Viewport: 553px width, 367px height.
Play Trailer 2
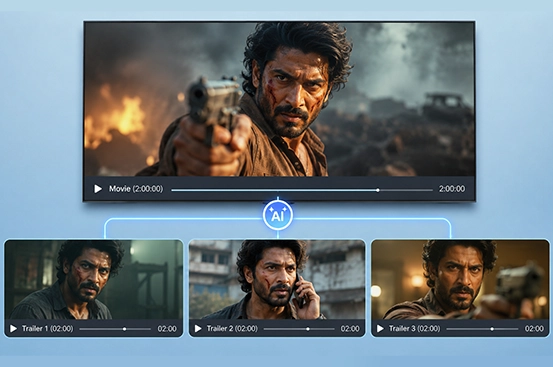coord(198,329)
